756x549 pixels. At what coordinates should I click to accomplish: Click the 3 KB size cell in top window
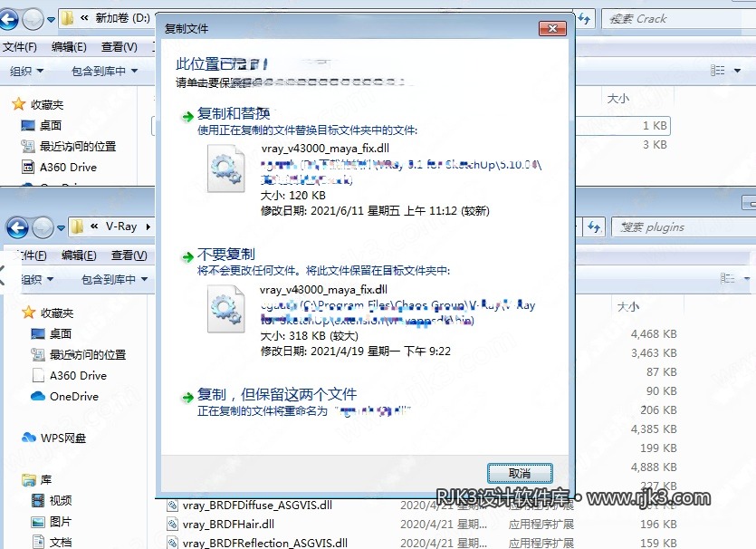click(655, 145)
